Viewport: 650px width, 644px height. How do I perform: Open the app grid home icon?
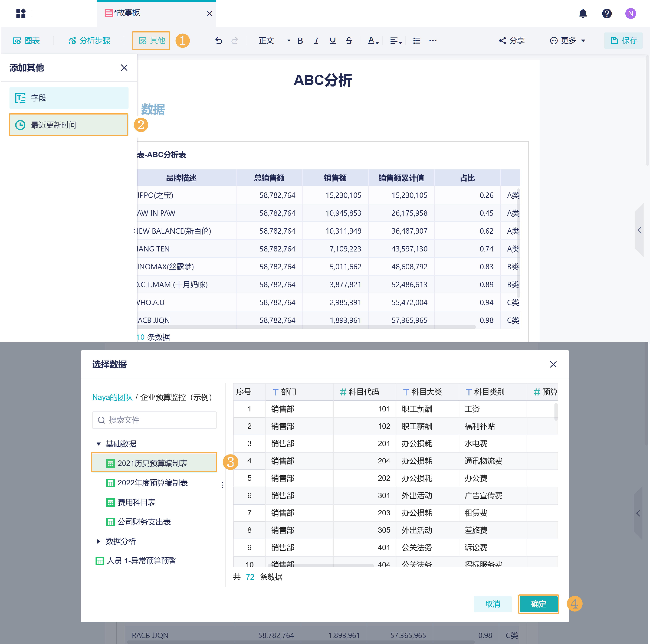point(21,13)
